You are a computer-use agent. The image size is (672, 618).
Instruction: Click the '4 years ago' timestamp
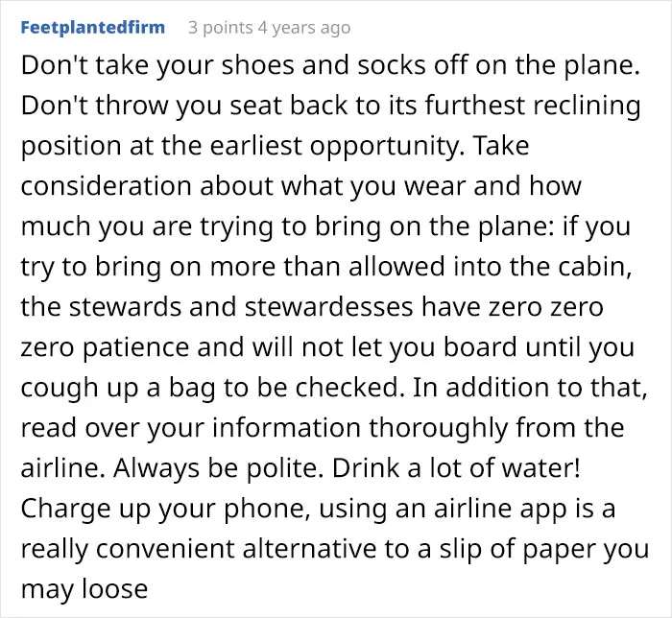304,28
